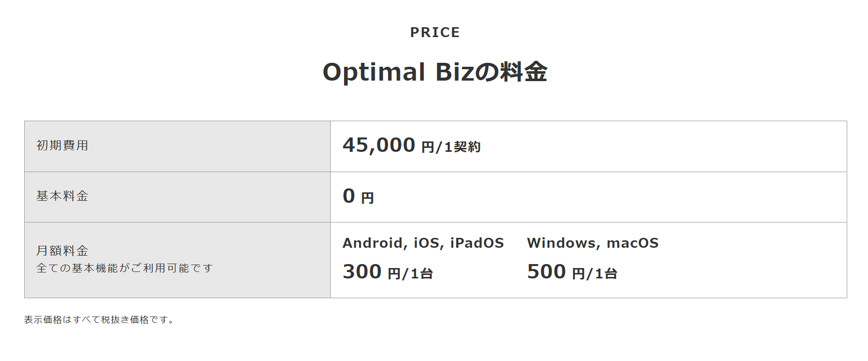Viewport: 868px width, 361px height.
Task: Click the "45,000" initial fee amount
Action: [x=379, y=145]
